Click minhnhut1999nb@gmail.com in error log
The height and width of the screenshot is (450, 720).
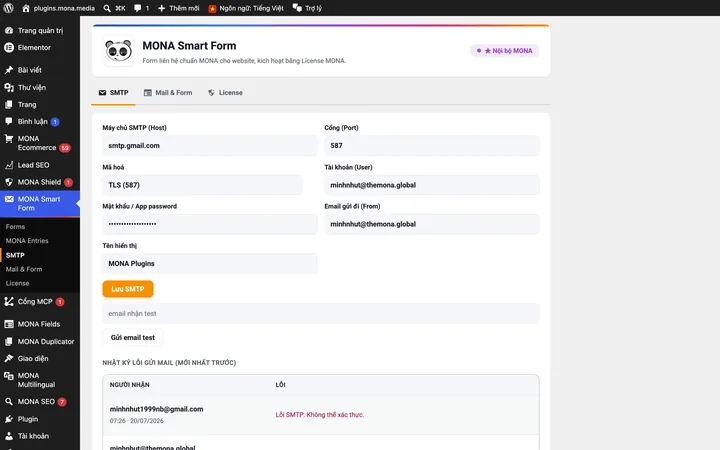(x=156, y=409)
